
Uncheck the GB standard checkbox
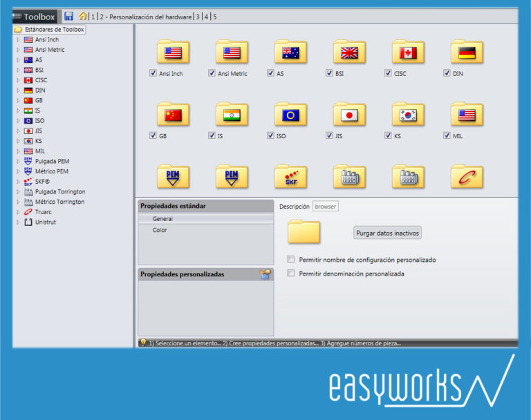tap(153, 135)
